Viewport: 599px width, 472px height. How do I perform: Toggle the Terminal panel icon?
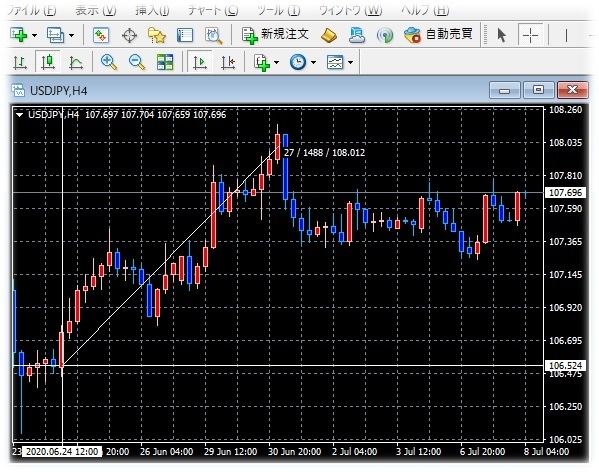(x=185, y=35)
